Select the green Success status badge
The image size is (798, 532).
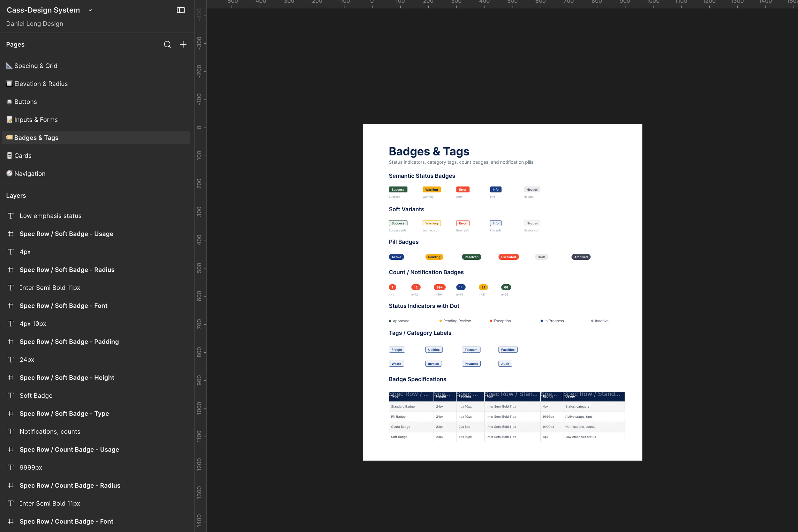398,190
